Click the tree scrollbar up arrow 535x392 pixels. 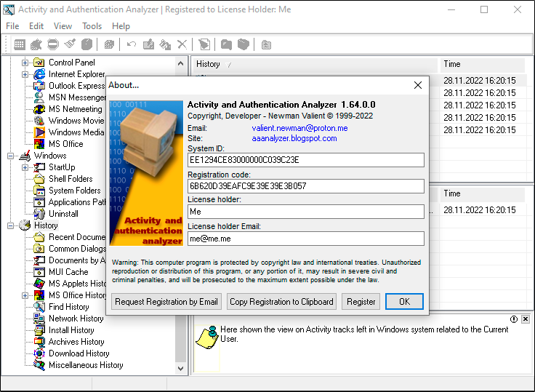180,63
